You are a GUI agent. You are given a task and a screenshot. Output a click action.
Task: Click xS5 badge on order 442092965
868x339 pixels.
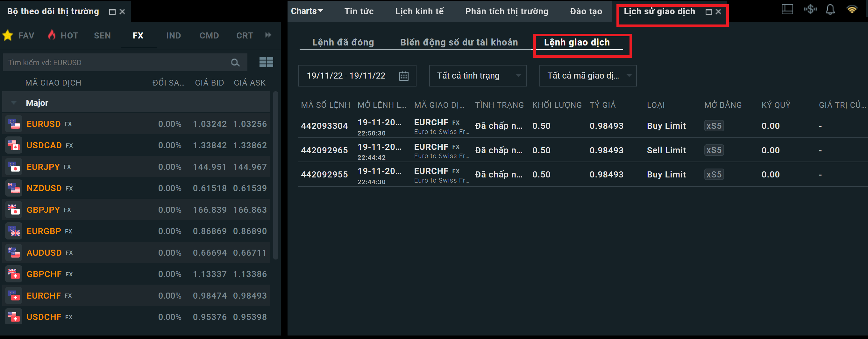tap(714, 150)
